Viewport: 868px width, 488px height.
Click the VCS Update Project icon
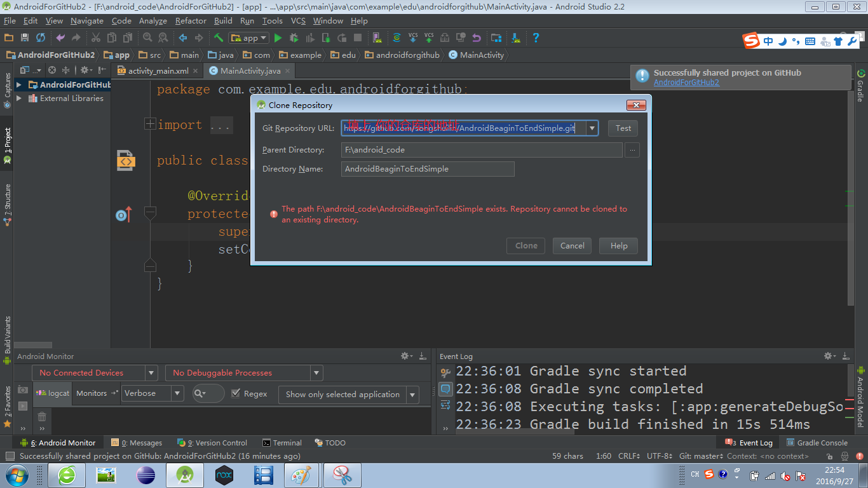click(413, 38)
